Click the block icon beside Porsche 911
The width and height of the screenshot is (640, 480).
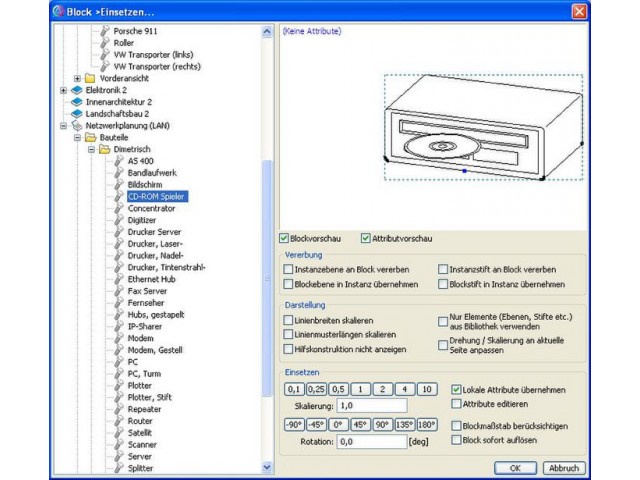click(105, 31)
